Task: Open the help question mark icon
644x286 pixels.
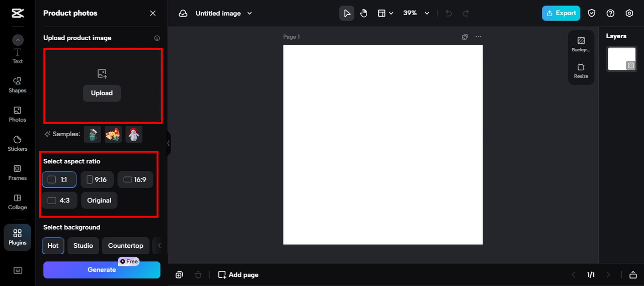Action: pyautogui.click(x=610, y=14)
